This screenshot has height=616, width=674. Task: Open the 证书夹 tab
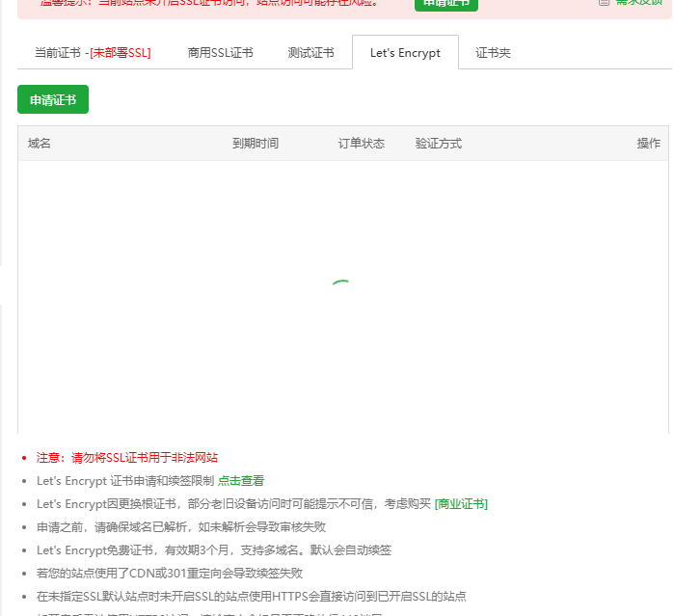coord(493,53)
